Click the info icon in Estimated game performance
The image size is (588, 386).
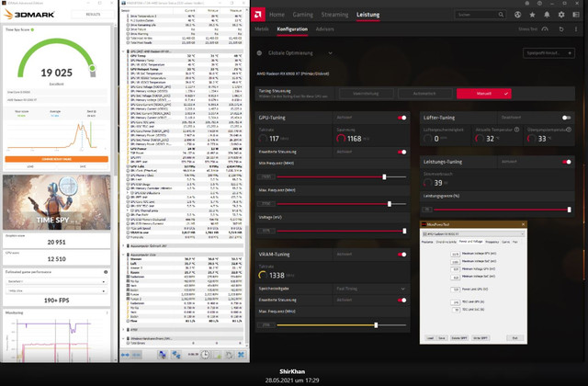[x=106, y=272]
